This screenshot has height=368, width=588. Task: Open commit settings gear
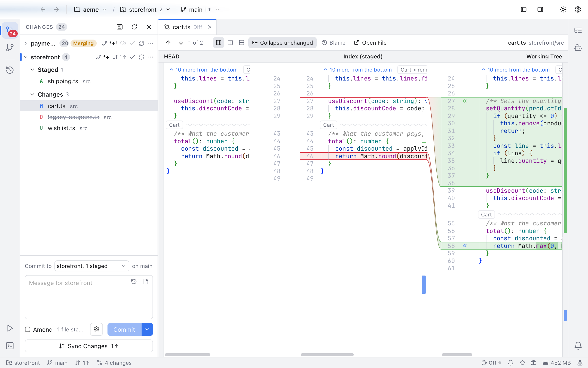(x=96, y=329)
